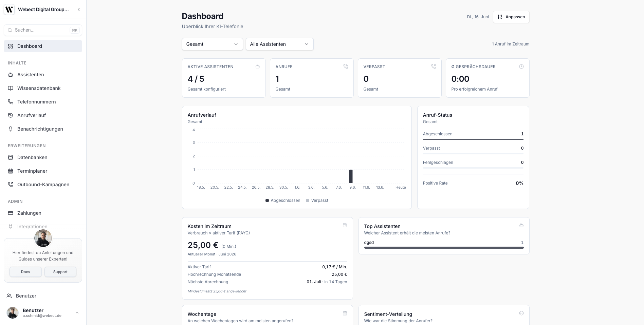Image resolution: width=644 pixels, height=325 pixels.
Task: Click the Integrationen plug icon
Action: point(11,226)
